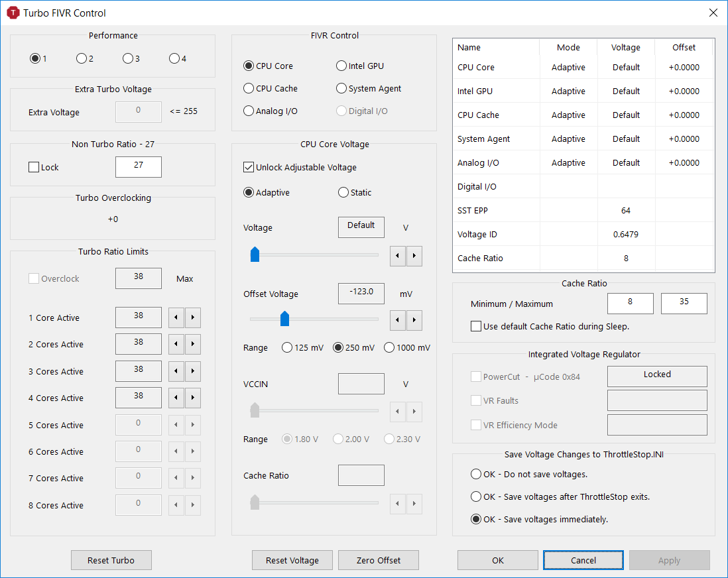This screenshot has height=578, width=728.
Task: Decrease the 2 Cores Active ratio arrow
Action: coord(176,345)
